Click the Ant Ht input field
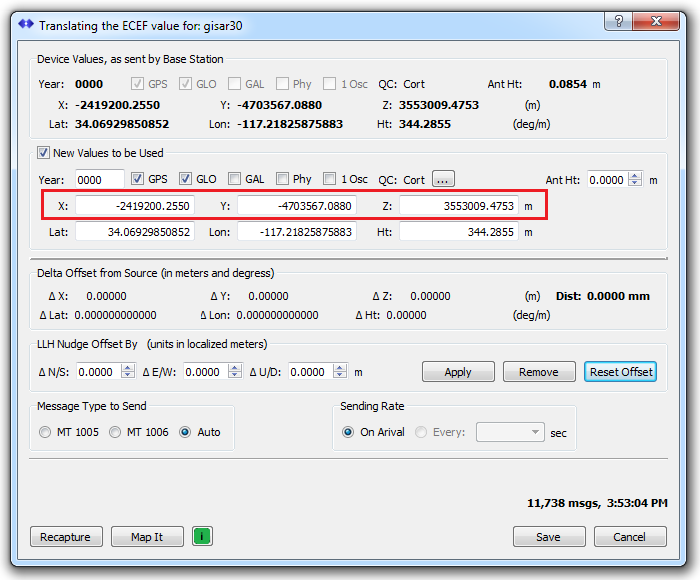The width and height of the screenshot is (700, 580). pyautogui.click(x=608, y=179)
